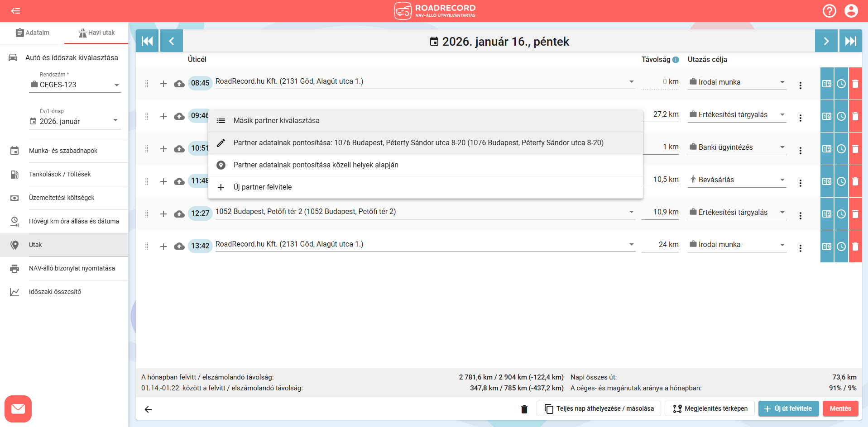Click Megjelenítés térképen button
The height and width of the screenshot is (427, 868).
point(710,408)
